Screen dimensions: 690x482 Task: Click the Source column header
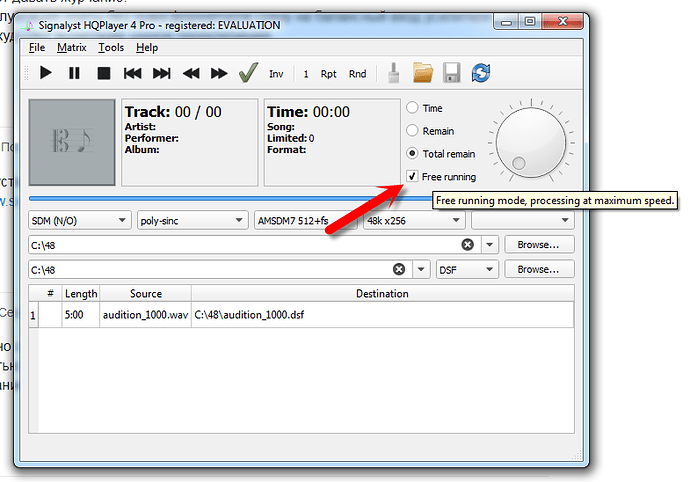coord(146,294)
